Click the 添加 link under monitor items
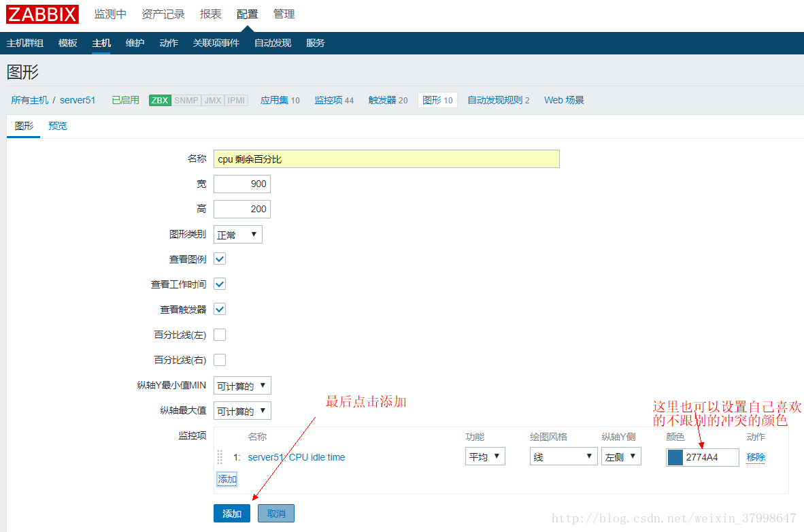 [227, 479]
